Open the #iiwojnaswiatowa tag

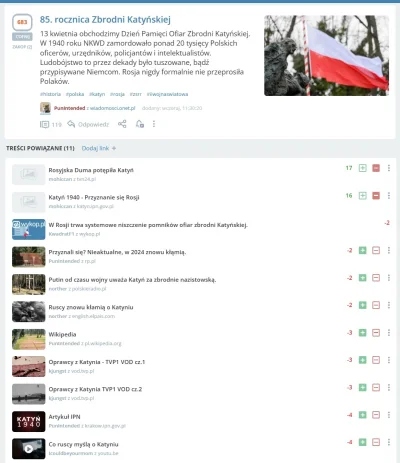(x=167, y=94)
